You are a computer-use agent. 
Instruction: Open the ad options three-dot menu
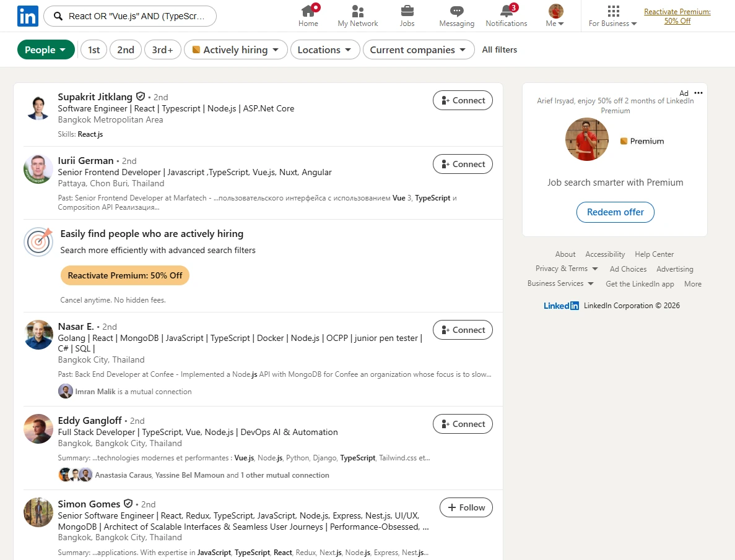[698, 93]
